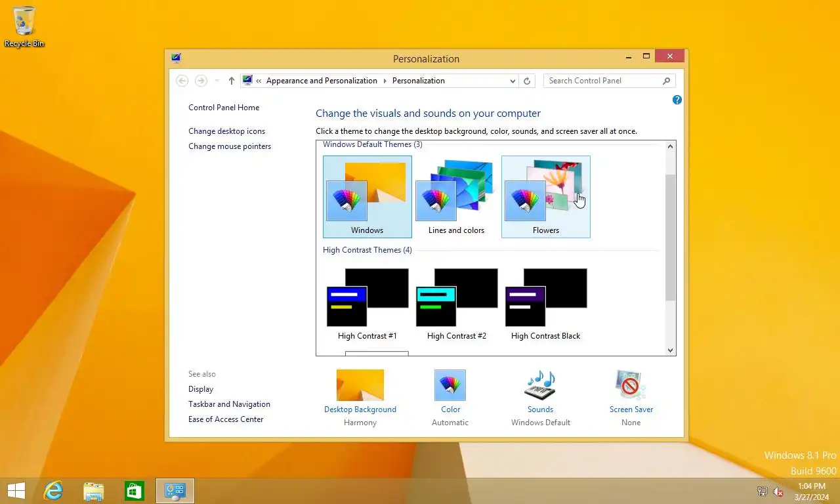Click Change mouse pointers link
This screenshot has height=504, width=840.
(230, 146)
